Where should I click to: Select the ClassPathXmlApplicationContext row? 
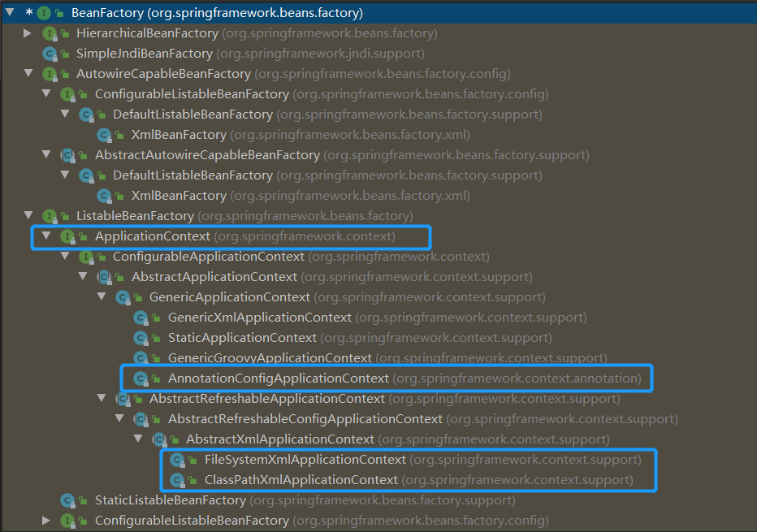(x=419, y=480)
